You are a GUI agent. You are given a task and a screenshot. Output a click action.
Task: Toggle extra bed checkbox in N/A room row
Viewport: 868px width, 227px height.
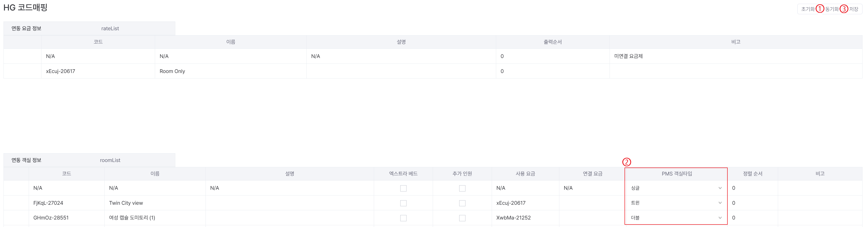pos(403,188)
